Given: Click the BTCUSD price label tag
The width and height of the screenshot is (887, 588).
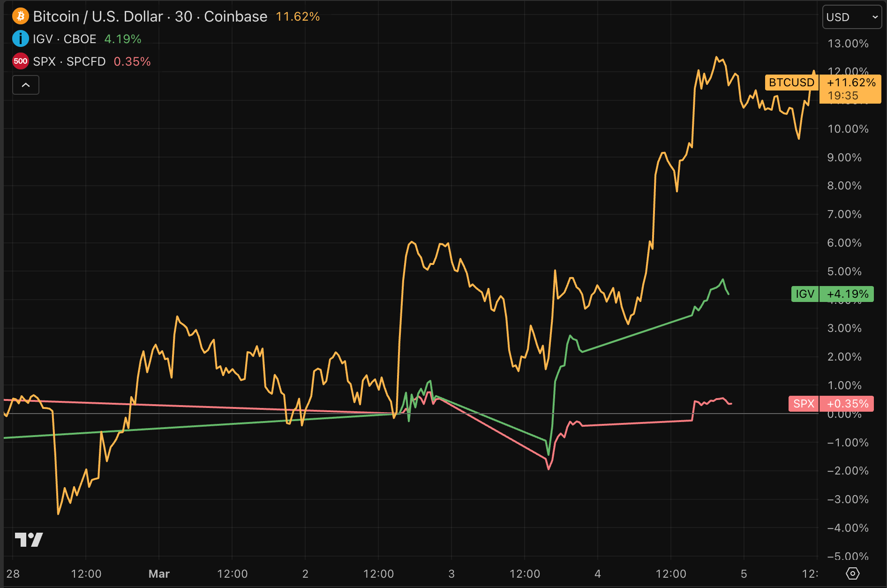Looking at the screenshot, I should tap(791, 83).
